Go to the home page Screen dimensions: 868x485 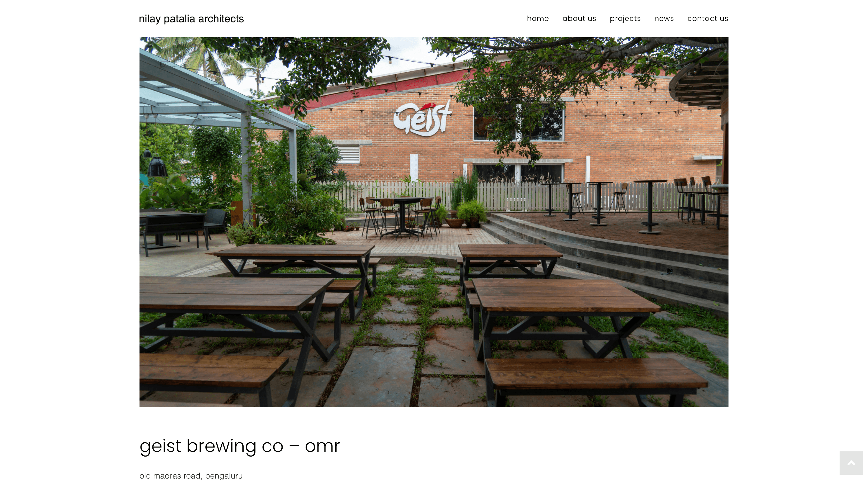(x=538, y=19)
